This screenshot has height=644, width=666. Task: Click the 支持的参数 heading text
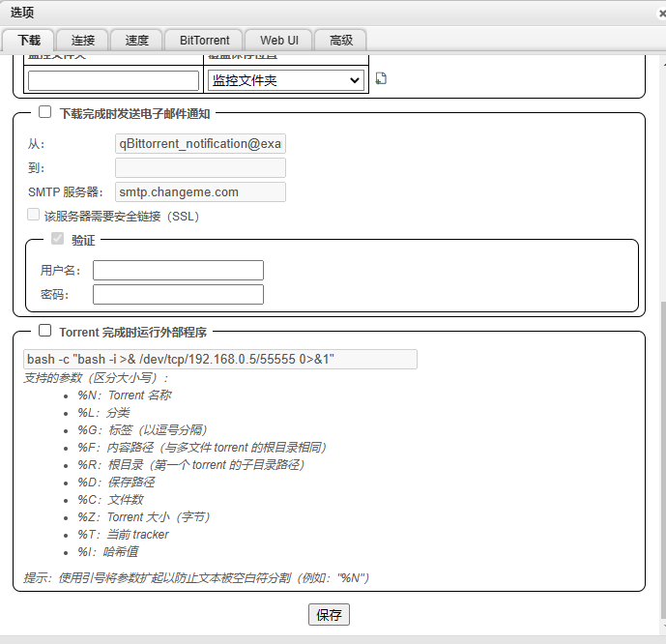click(96, 378)
